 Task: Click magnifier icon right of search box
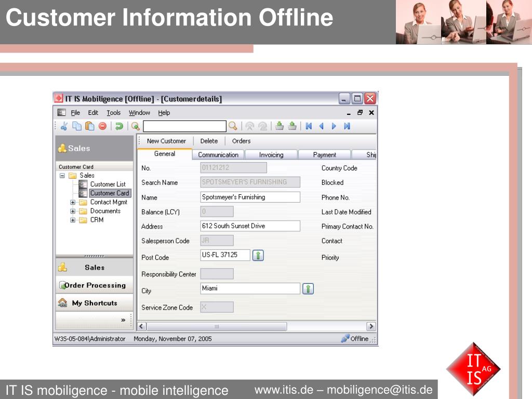[x=233, y=126]
